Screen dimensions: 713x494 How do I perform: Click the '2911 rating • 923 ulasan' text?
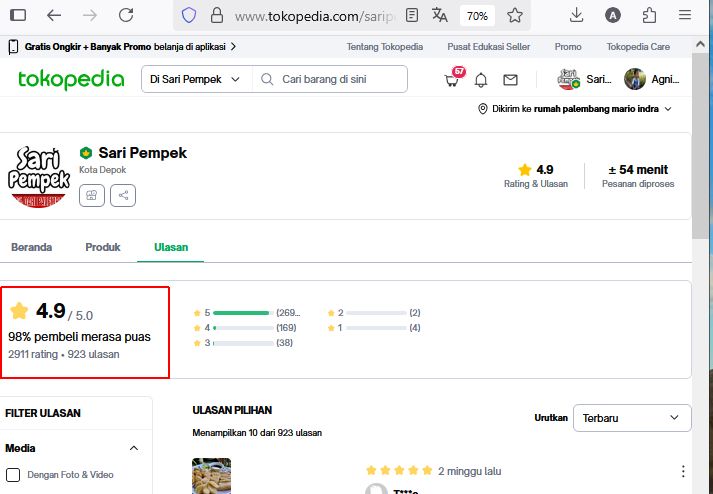coord(64,354)
